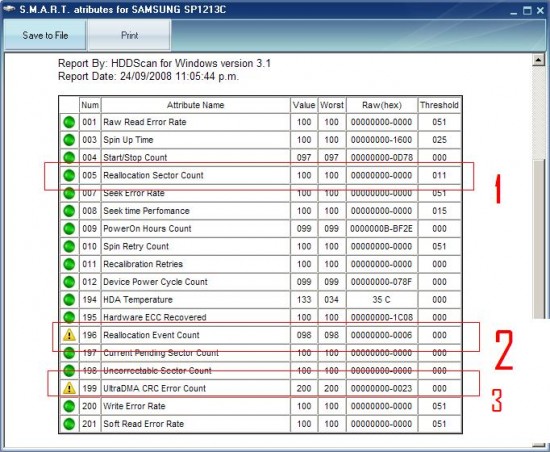Click the Recalibration Retries text
This screenshot has height=452, width=550.
143,264
